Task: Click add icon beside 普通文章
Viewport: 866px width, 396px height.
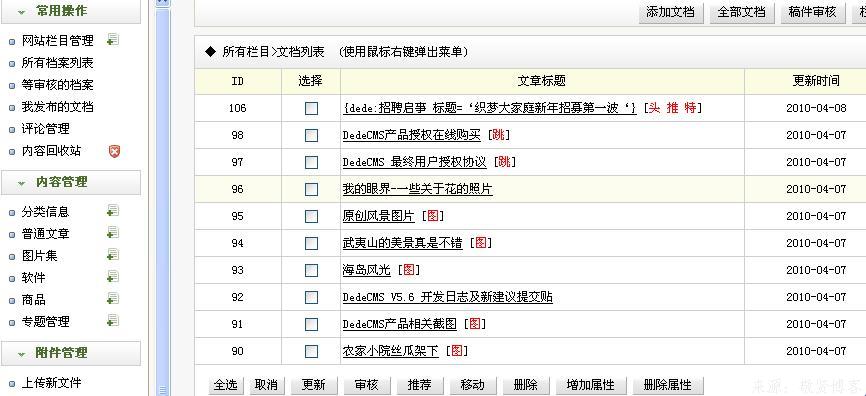Action: pos(113,233)
